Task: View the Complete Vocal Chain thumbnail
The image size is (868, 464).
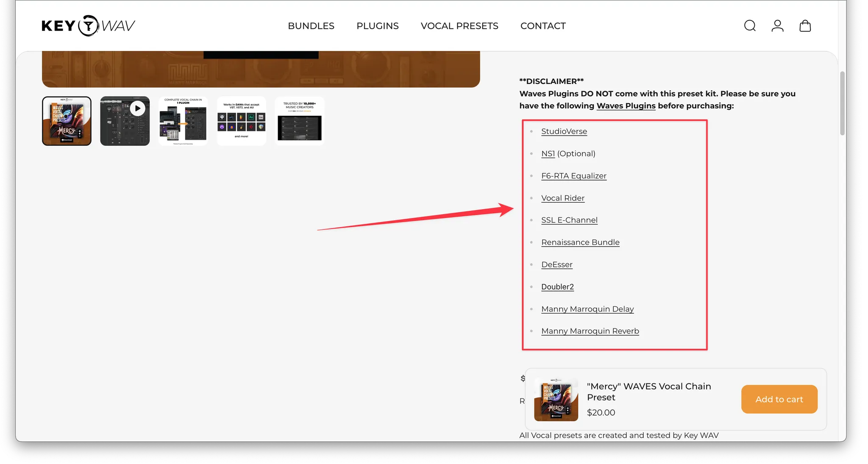Action: [x=183, y=121]
